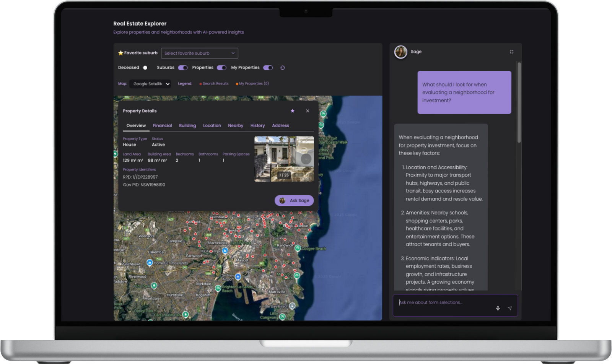Viewport: 612px width, 364px height.
Task: Toggle the Deceased switch
Action: [x=145, y=68]
